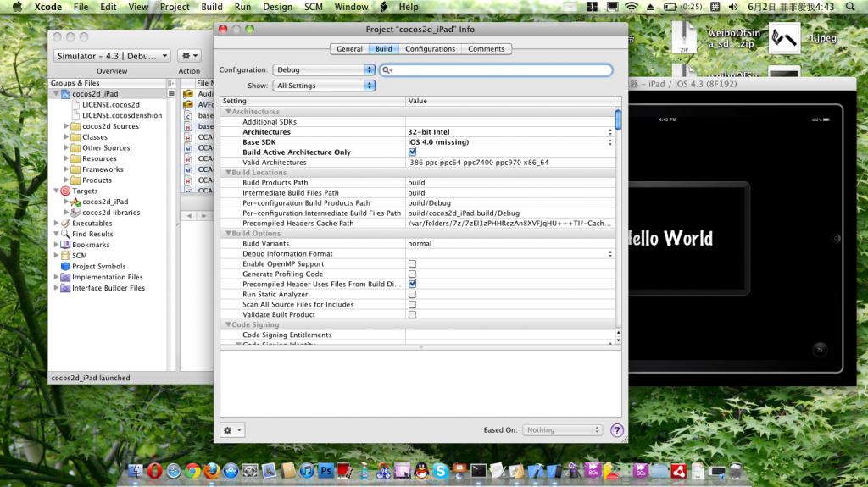
Task: Open the Show All Settings dropdown
Action: pos(324,86)
